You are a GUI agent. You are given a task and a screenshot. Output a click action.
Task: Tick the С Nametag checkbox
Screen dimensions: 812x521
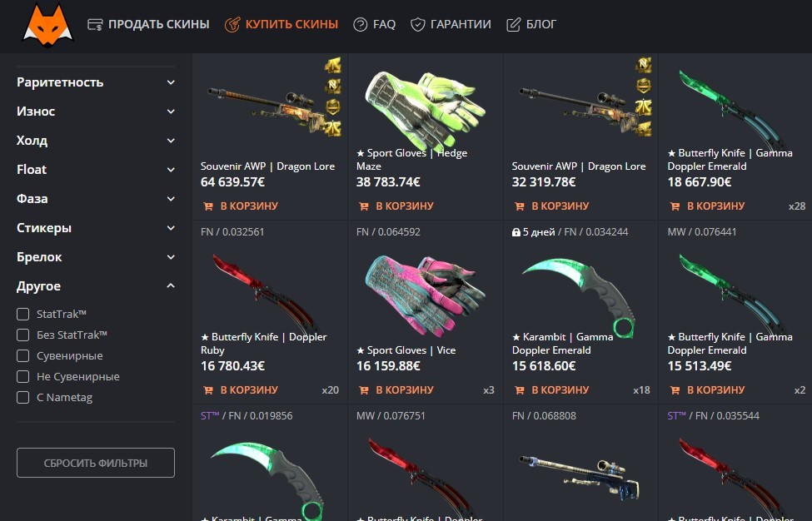pyautogui.click(x=22, y=397)
